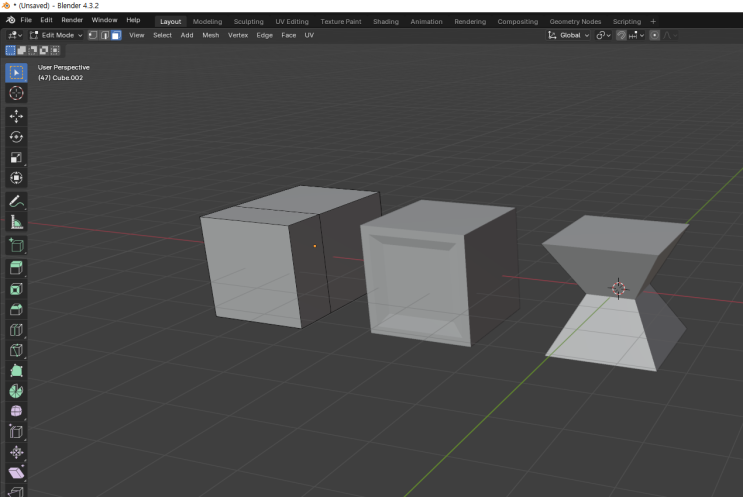Open the Render menu

(72, 20)
